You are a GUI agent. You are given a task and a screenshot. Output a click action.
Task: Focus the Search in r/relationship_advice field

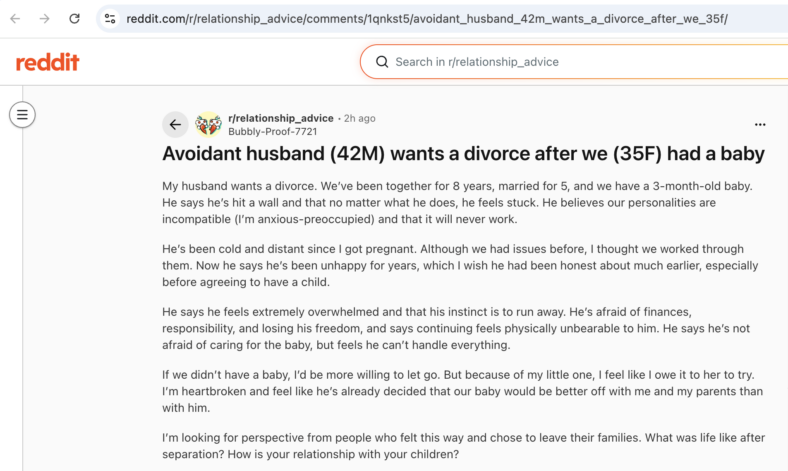574,62
